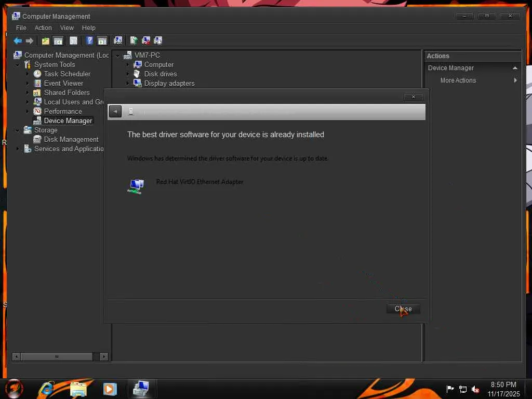The width and height of the screenshot is (532, 399).
Task: Expand Local Users and Groups node
Action: (x=28, y=102)
